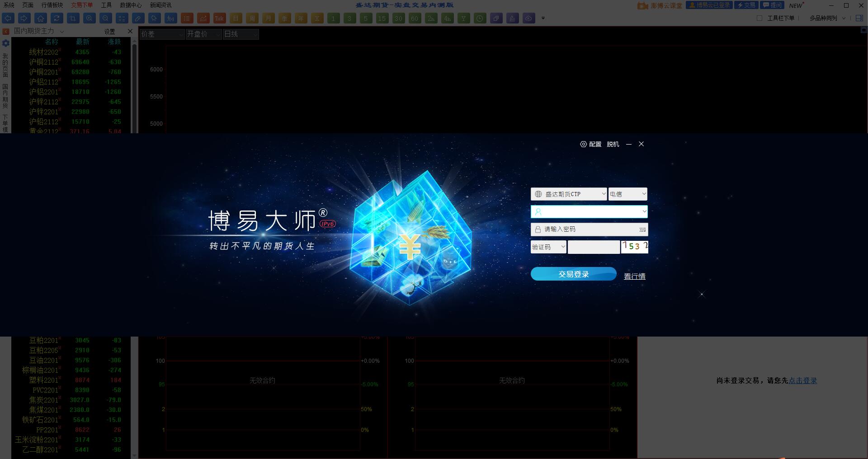The image size is (868, 459).
Task: Open the 系统 menu
Action: pyautogui.click(x=9, y=5)
